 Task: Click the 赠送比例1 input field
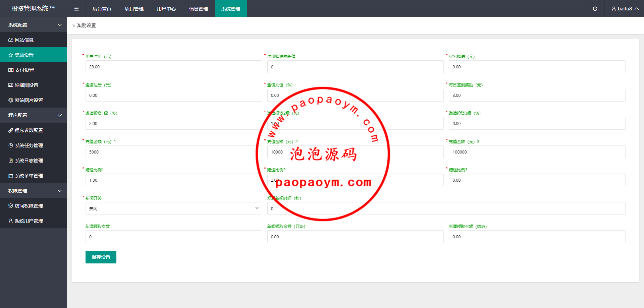[174, 180]
